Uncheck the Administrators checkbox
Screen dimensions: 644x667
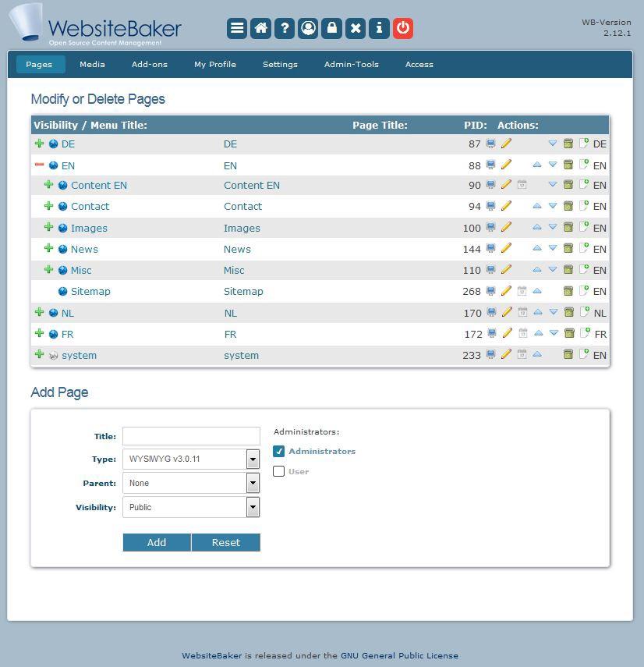pos(278,451)
